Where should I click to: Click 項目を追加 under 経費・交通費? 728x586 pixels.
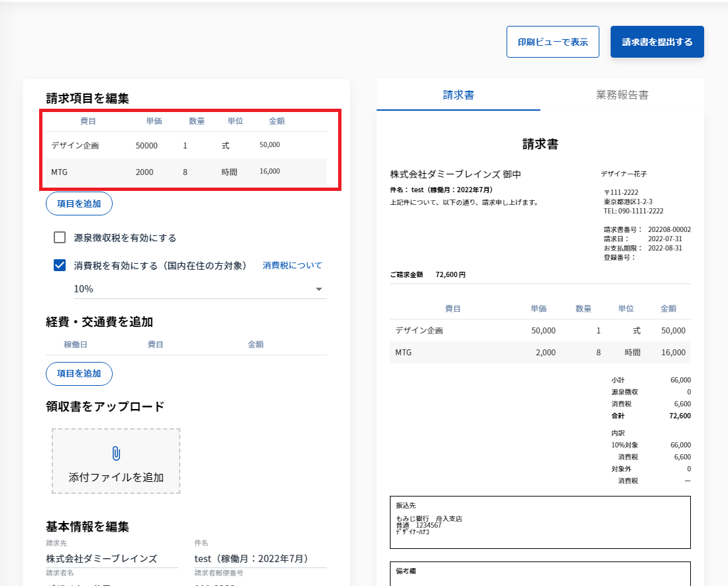(x=79, y=373)
